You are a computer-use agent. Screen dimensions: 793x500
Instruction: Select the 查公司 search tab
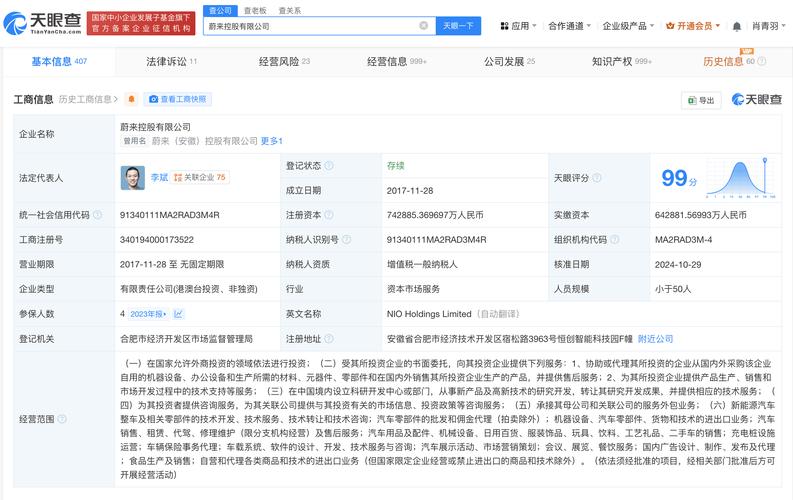(x=220, y=10)
